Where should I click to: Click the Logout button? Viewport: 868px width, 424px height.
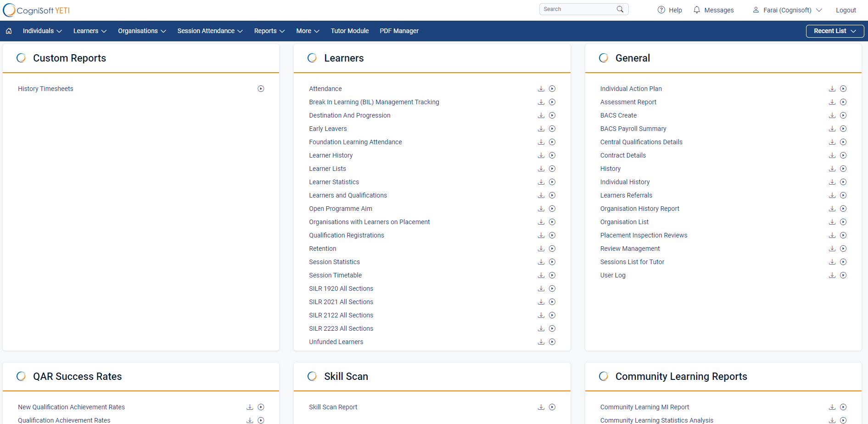tap(846, 10)
